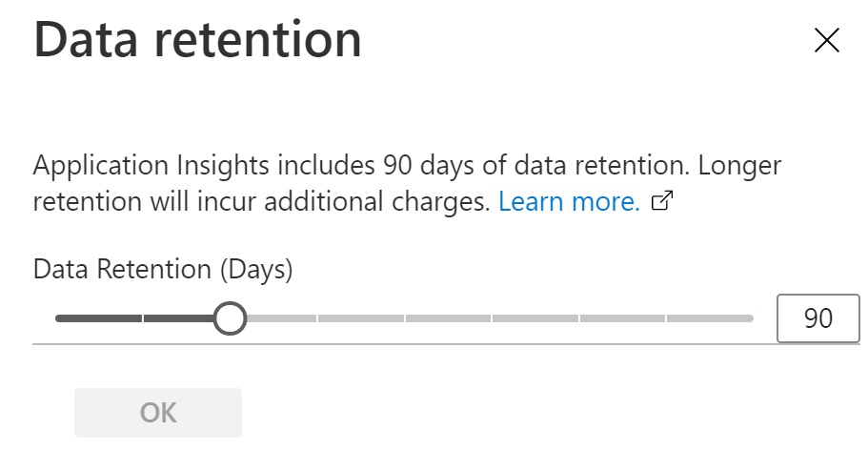Image resolution: width=868 pixels, height=450 pixels.
Task: Set slider to the fifth track segment
Action: pyautogui.click(x=448, y=318)
